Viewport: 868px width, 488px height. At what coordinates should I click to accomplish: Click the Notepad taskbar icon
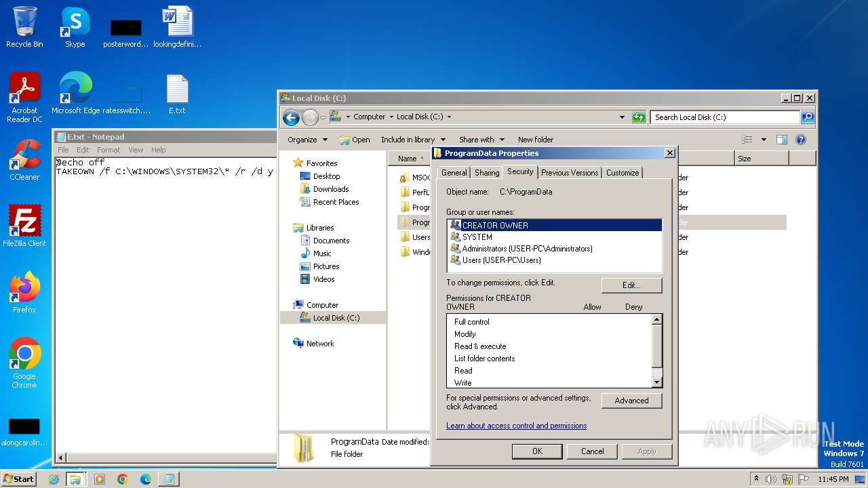(168, 479)
